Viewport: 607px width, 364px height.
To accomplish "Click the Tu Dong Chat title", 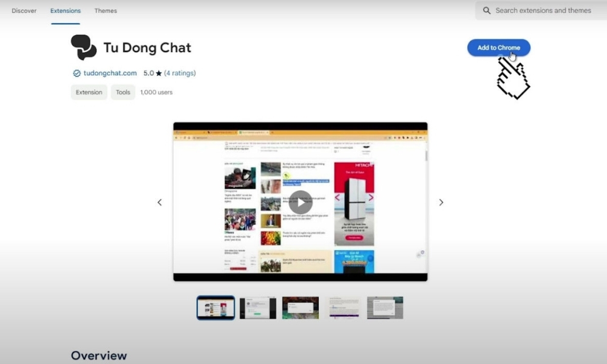I will (x=147, y=47).
